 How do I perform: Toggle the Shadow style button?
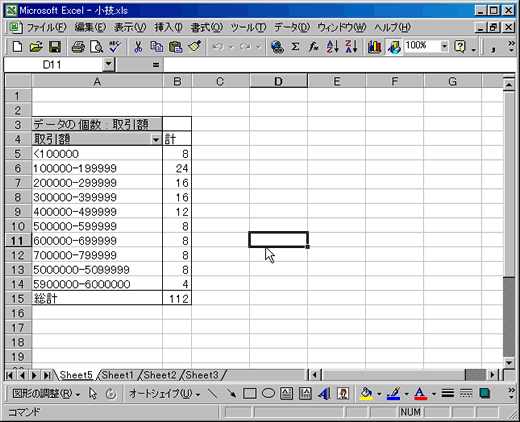point(485,394)
